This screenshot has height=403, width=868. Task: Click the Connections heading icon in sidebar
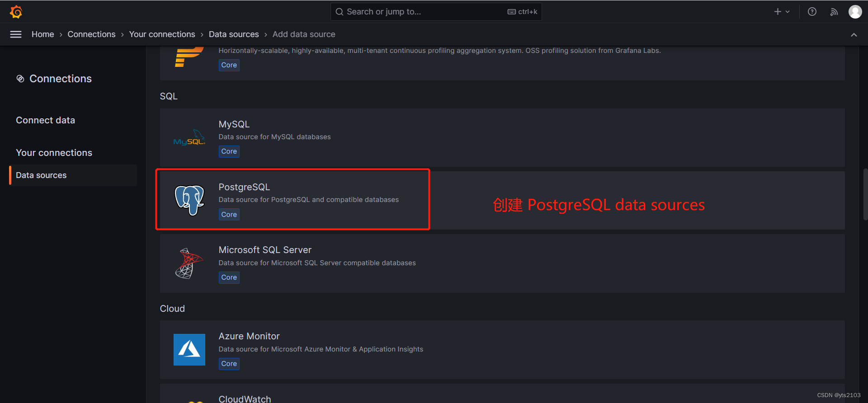[20, 79]
